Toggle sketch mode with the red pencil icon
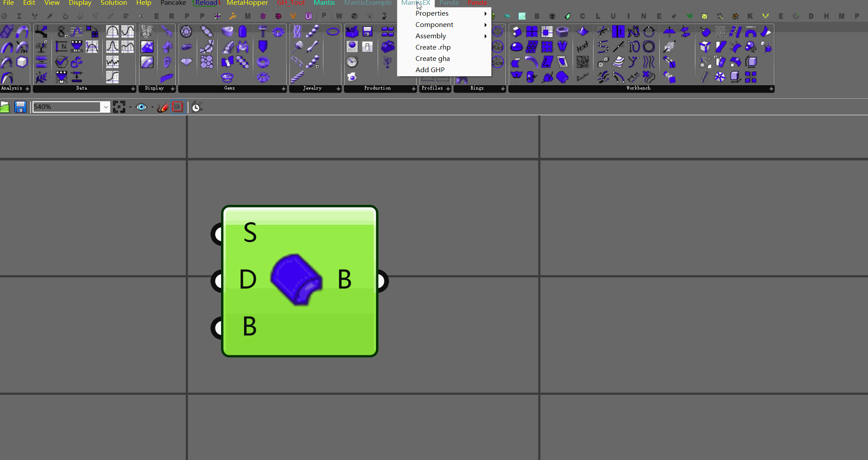This screenshot has width=868, height=460. 163,107
